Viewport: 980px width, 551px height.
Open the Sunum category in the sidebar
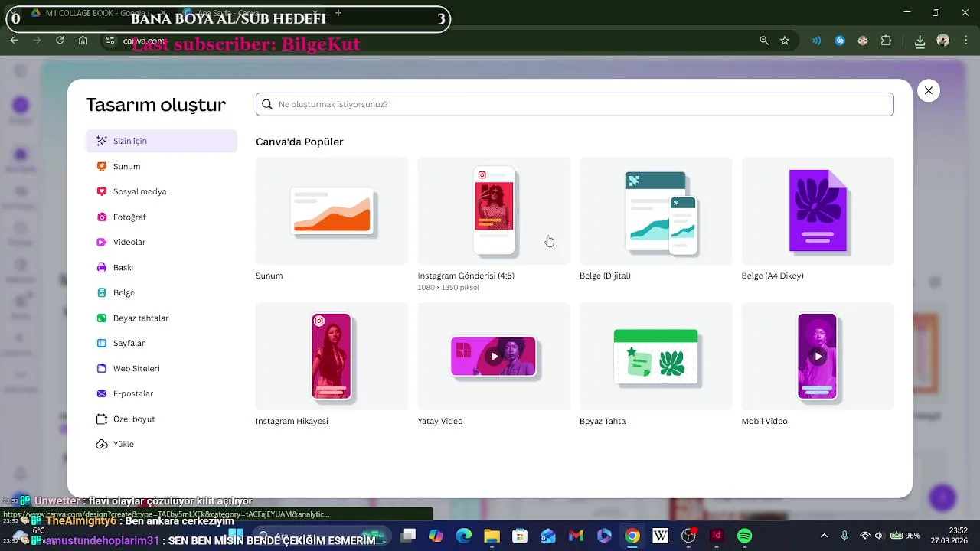point(162,166)
